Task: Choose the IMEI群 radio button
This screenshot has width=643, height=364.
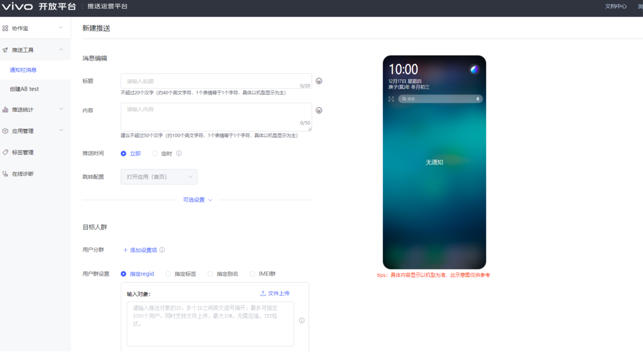Action: click(253, 274)
